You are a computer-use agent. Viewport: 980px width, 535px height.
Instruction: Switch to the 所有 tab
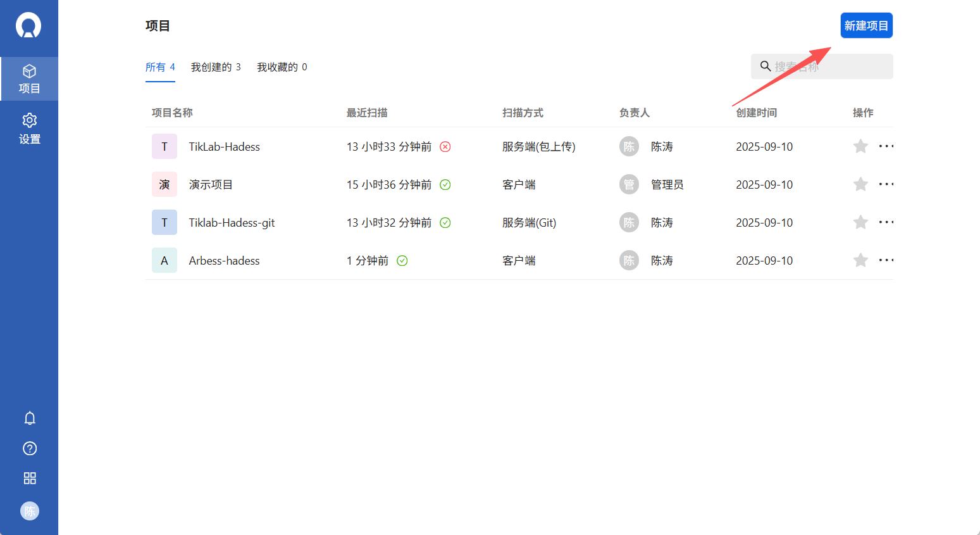tap(160, 67)
